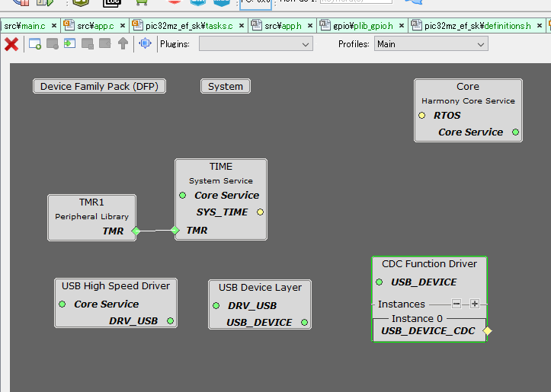Click the plus icon in CDC Instances
This screenshot has width=551, height=392.
click(474, 304)
